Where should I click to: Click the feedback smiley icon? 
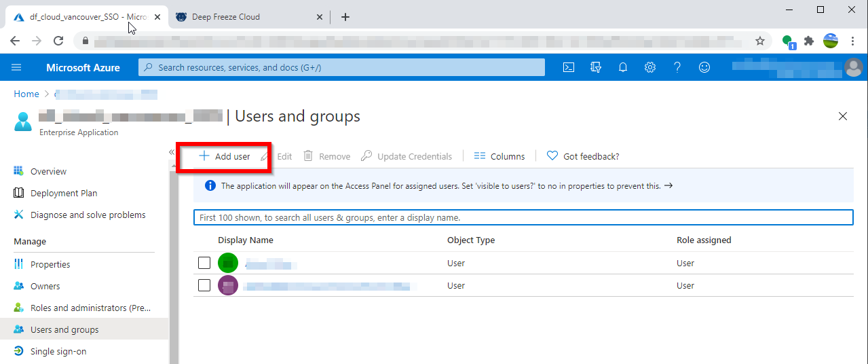(704, 67)
